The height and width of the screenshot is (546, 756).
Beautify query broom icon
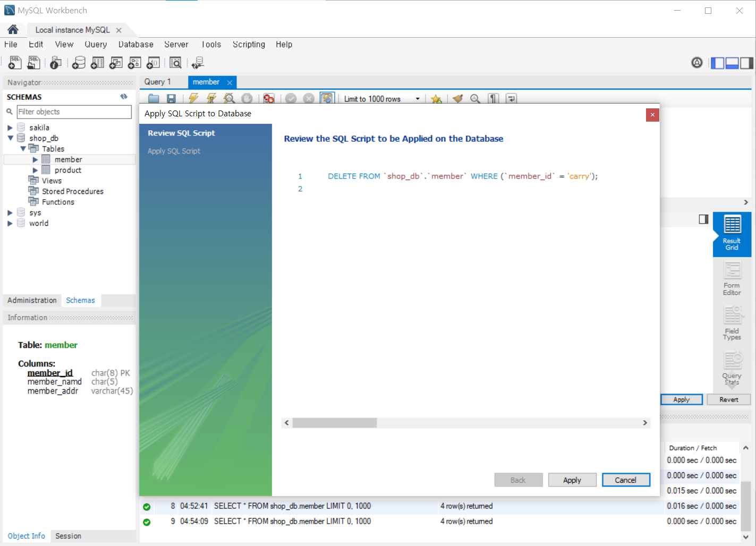click(x=458, y=99)
